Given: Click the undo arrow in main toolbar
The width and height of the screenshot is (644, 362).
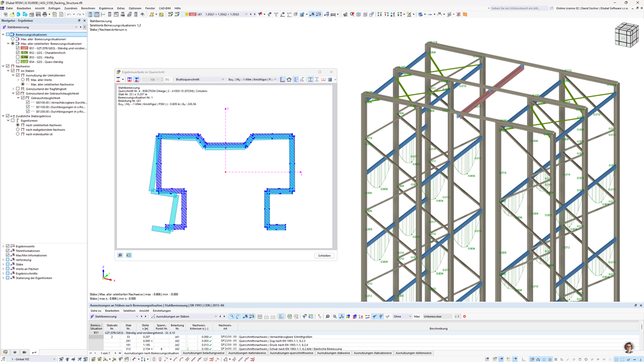Looking at the screenshot, I should tap(69, 14).
